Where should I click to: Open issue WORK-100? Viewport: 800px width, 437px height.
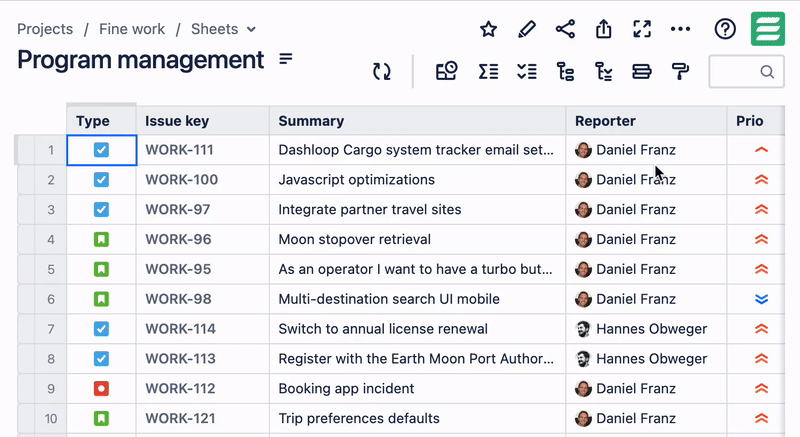pos(181,179)
